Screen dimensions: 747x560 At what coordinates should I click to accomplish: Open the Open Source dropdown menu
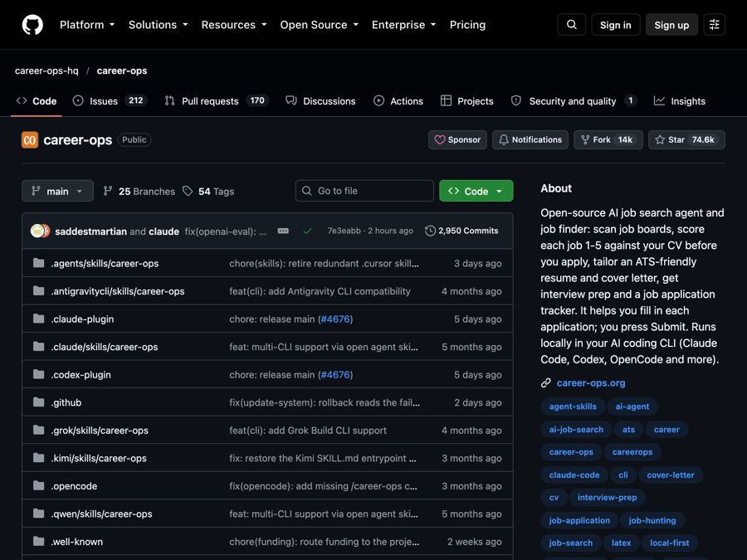tap(320, 25)
